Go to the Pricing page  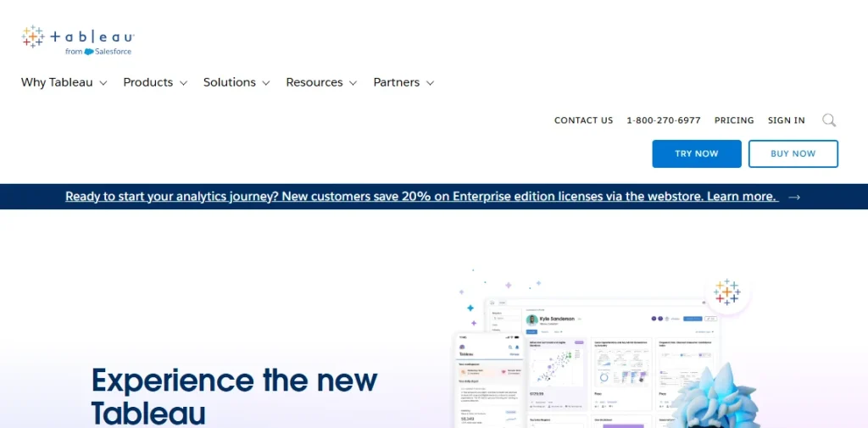(x=734, y=120)
